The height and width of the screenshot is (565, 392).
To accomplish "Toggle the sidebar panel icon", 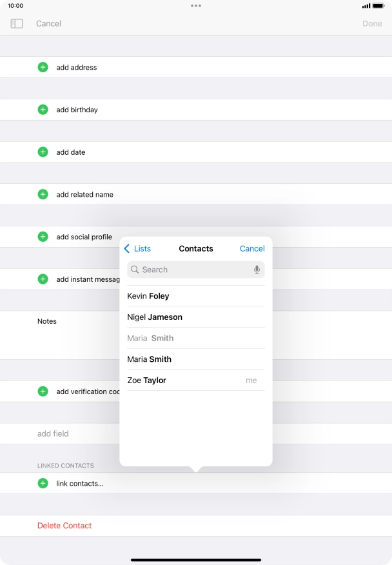I will (17, 23).
